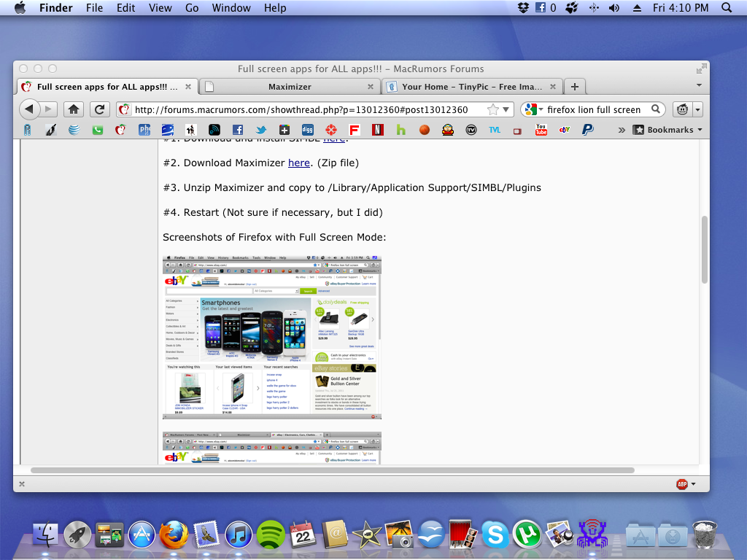The height and width of the screenshot is (560, 747).
Task: Open a new tab with plus button
Action: click(x=575, y=87)
